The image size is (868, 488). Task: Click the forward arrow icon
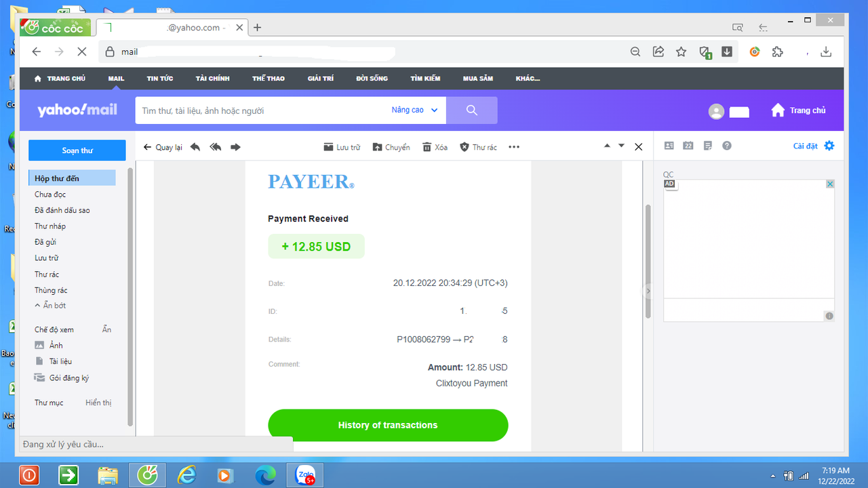point(235,147)
